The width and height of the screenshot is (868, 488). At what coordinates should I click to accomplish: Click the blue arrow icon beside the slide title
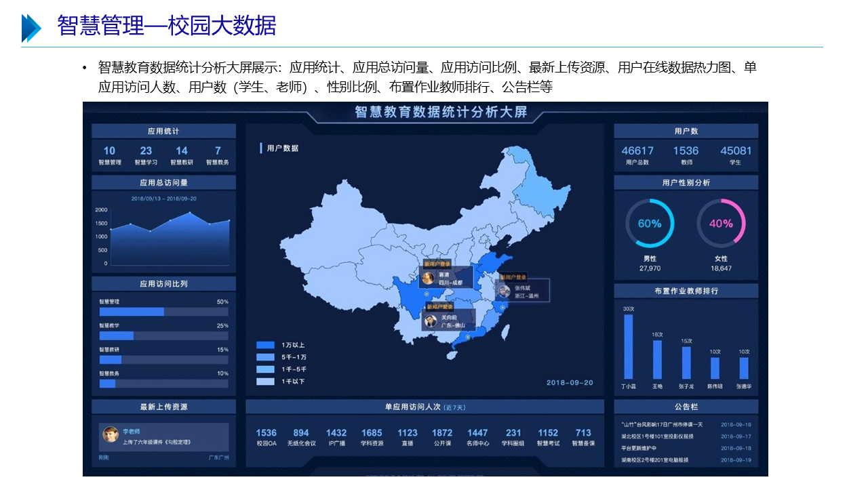click(31, 28)
